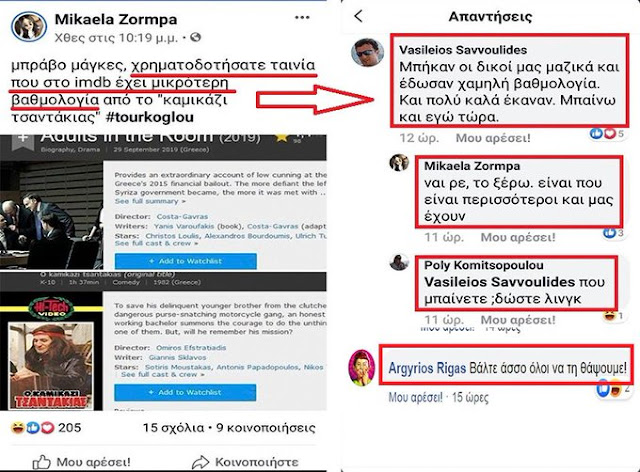Image resolution: width=640 pixels, height=472 pixels.
Task: Click the globe public-audience icon
Action: [196, 38]
